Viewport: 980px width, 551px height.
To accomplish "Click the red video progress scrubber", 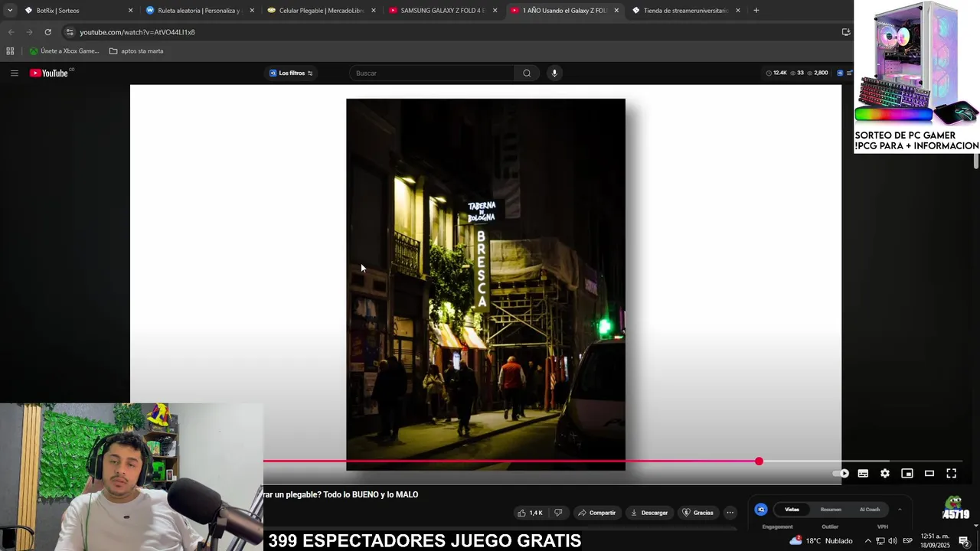I will click(x=759, y=461).
